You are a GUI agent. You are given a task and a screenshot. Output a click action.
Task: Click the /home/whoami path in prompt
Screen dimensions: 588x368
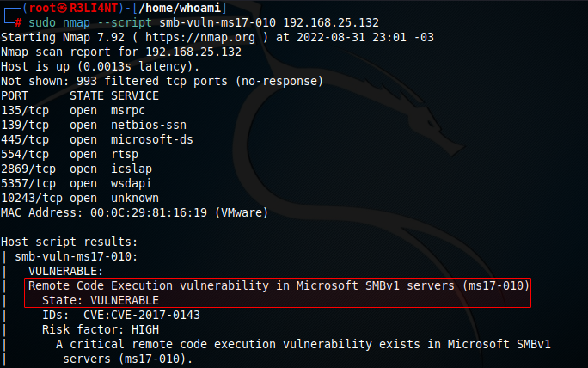pyautogui.click(x=180, y=8)
